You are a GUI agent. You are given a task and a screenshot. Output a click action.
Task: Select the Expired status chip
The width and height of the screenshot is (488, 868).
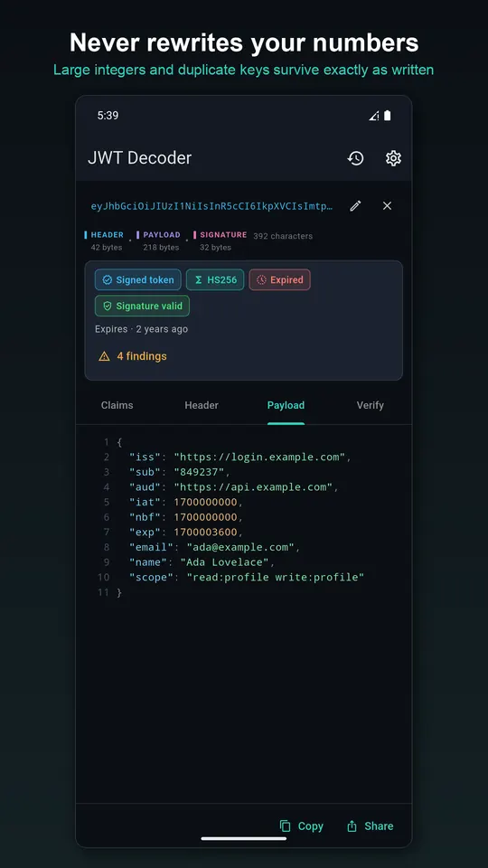279,279
